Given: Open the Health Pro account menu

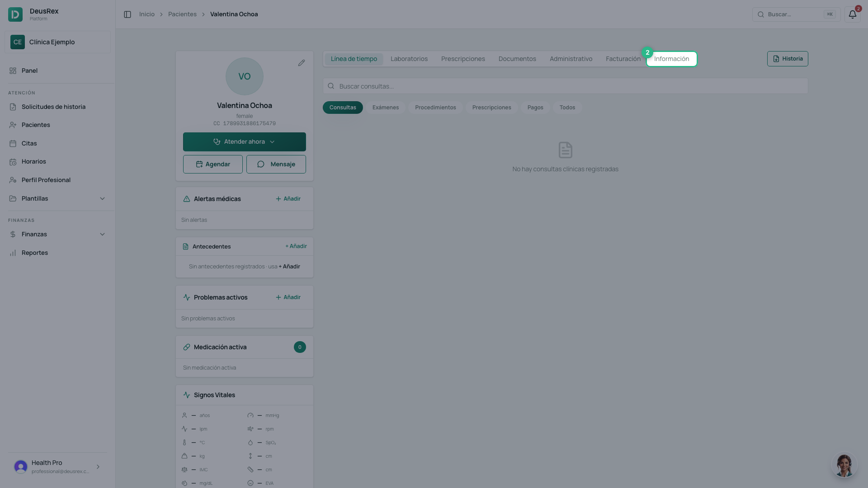Looking at the screenshot, I should tap(57, 467).
